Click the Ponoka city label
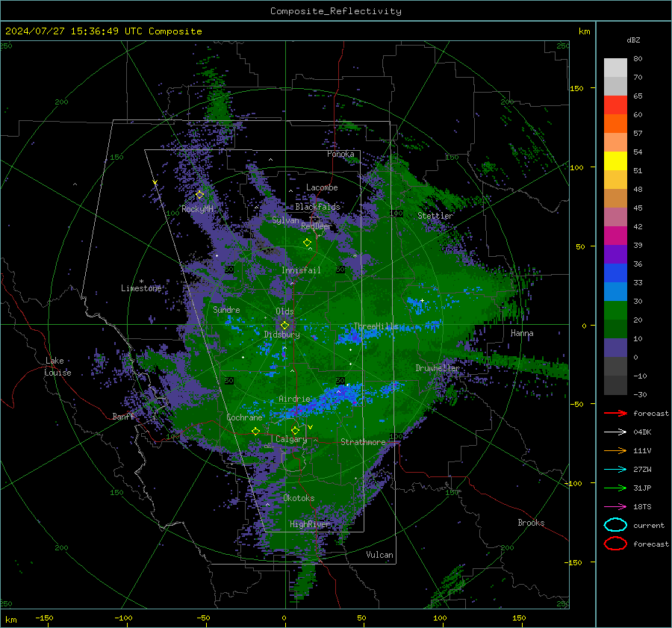This screenshot has width=672, height=628. (x=340, y=154)
